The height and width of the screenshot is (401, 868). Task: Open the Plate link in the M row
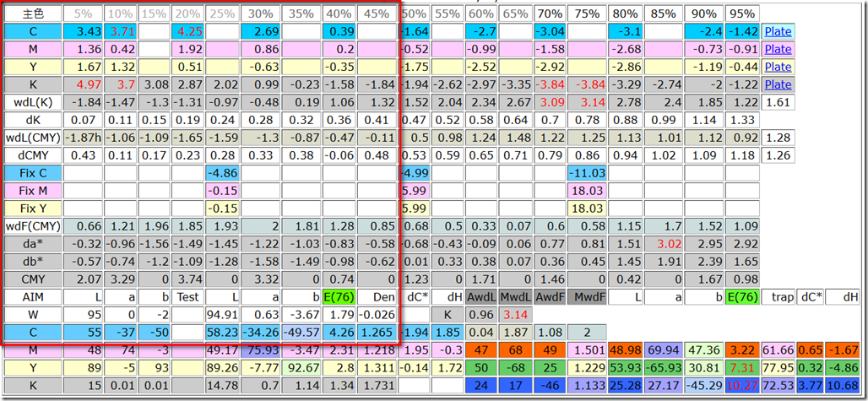[x=778, y=49]
